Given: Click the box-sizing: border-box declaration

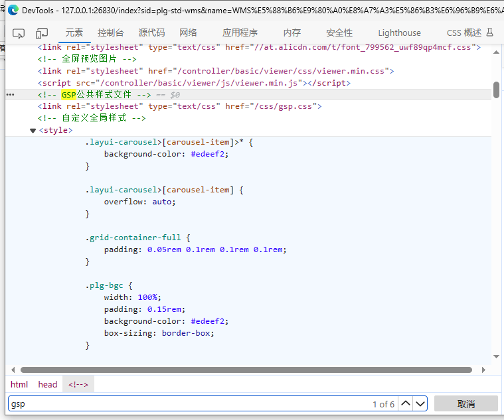Looking at the screenshot, I should pyautogui.click(x=159, y=333).
